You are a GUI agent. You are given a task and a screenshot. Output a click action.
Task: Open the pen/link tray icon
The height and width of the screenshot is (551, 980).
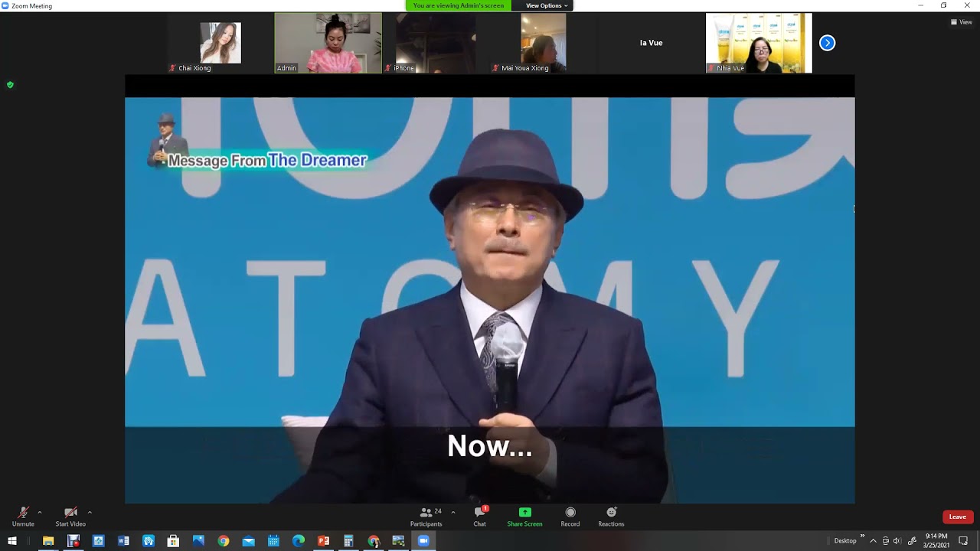click(912, 541)
